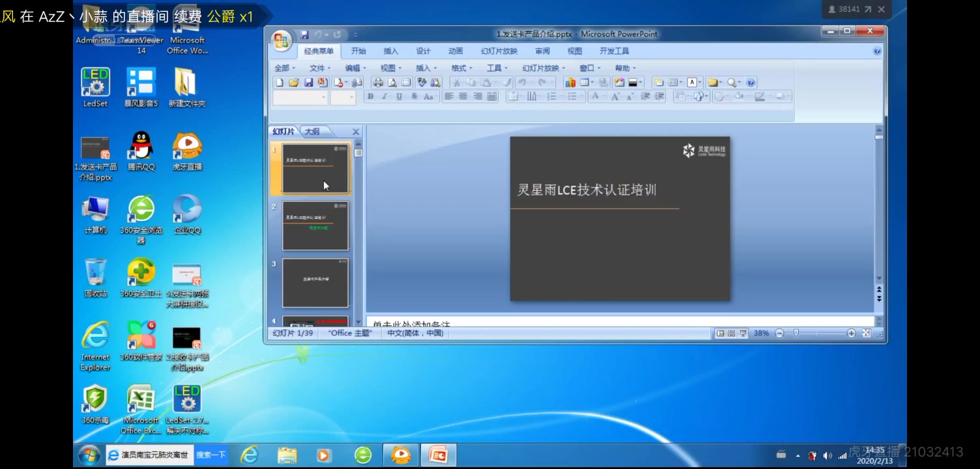Select 虎牙直播 desktop icon

(187, 151)
